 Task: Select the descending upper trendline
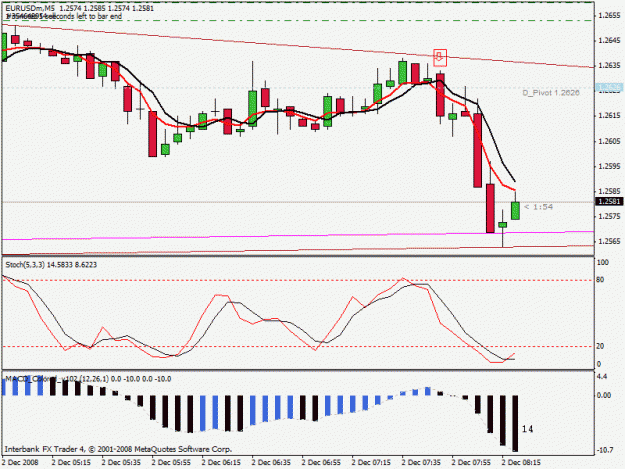(298, 46)
